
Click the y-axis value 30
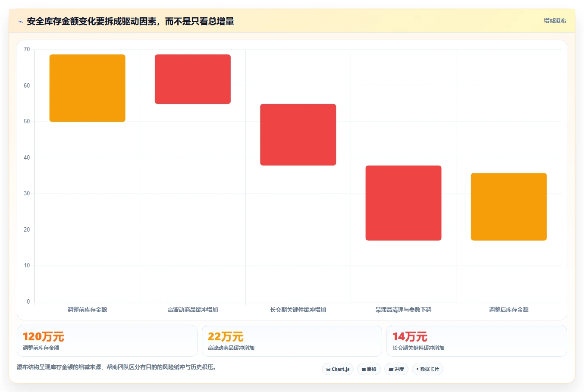click(27, 194)
